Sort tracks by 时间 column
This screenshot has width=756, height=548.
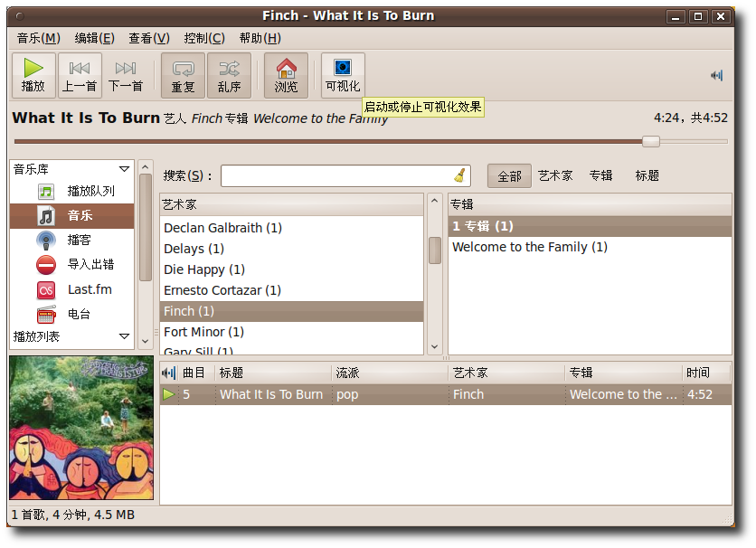pyautogui.click(x=707, y=373)
